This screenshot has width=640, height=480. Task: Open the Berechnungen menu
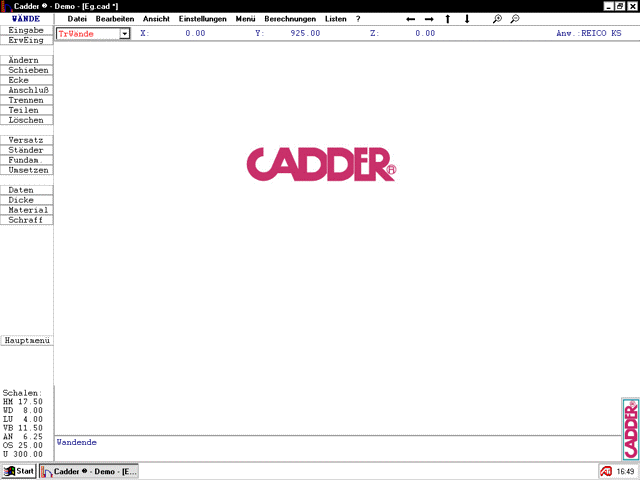290,19
